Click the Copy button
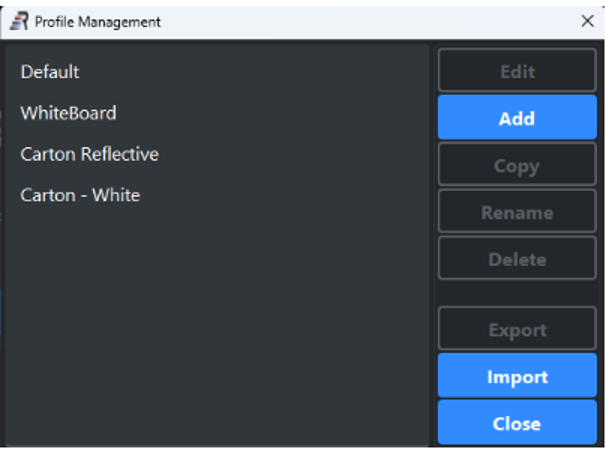The image size is (606, 450). [x=516, y=166]
